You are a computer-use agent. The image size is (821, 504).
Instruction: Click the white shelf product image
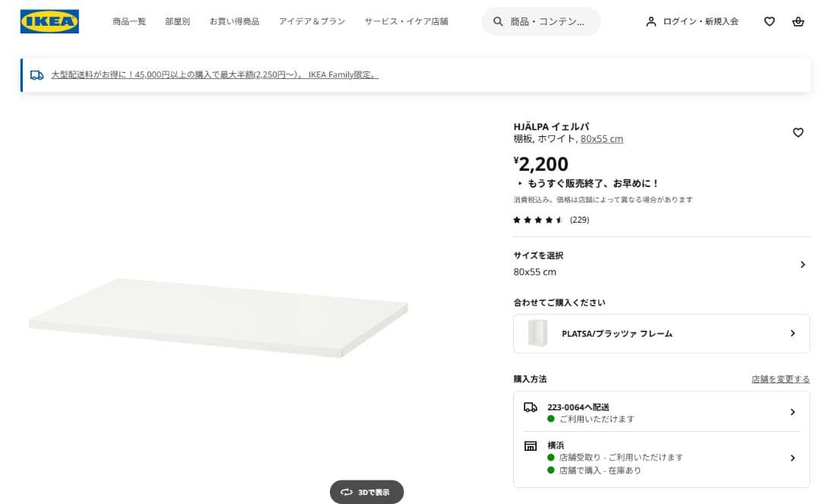pyautogui.click(x=218, y=316)
